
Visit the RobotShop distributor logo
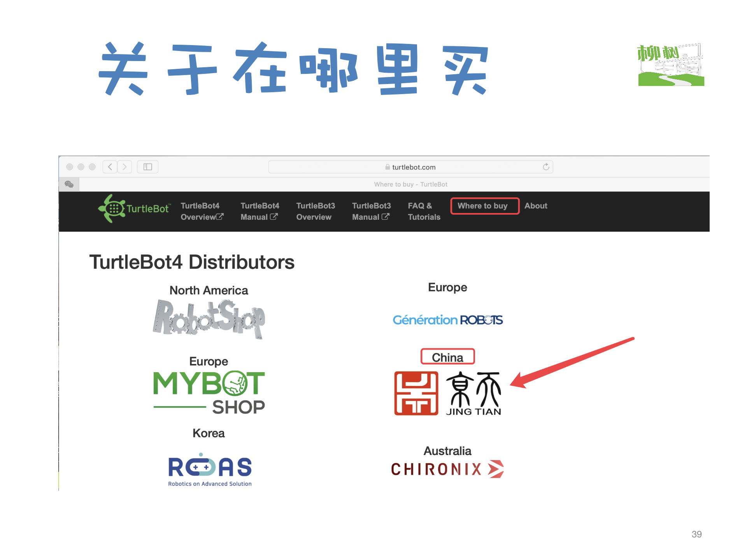click(209, 319)
